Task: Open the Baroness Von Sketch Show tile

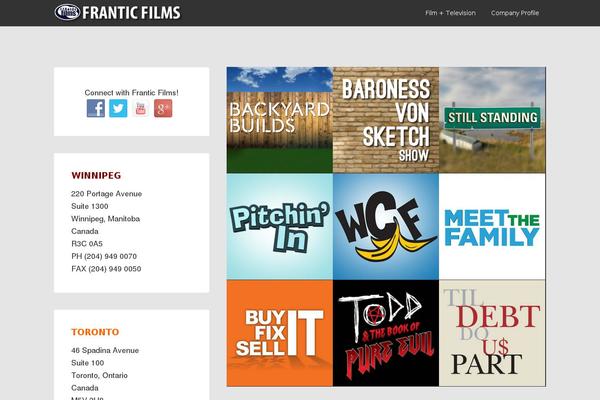Action: [x=386, y=120]
